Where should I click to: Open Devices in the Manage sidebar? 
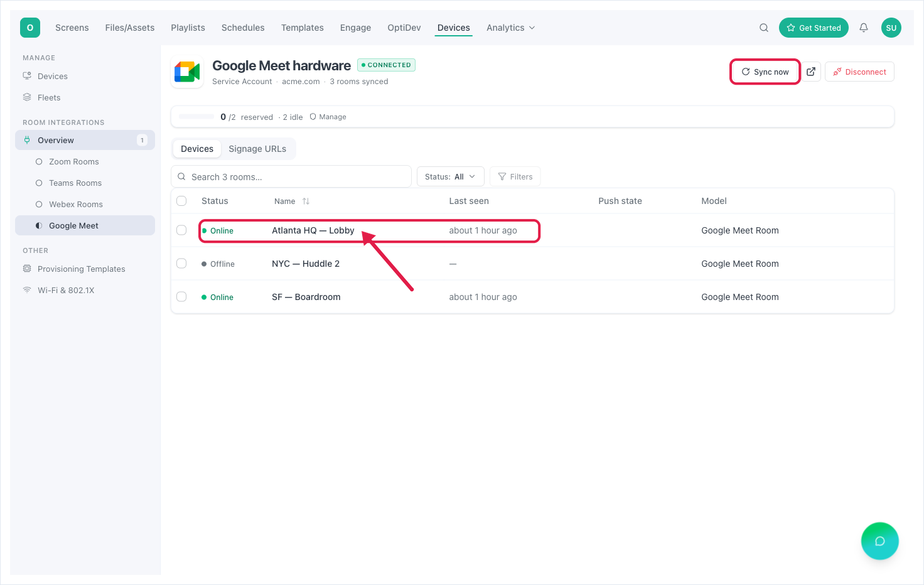[x=85, y=76]
